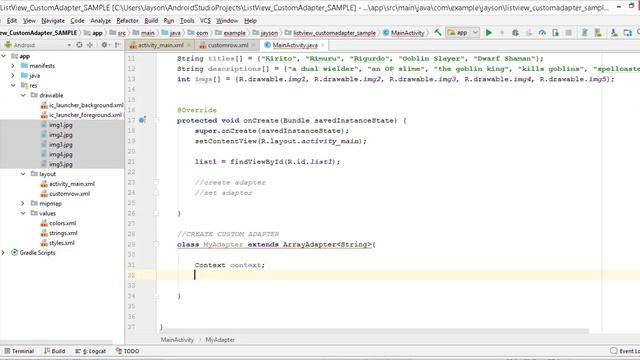Close the activity_main.xml editor tab

189,45
